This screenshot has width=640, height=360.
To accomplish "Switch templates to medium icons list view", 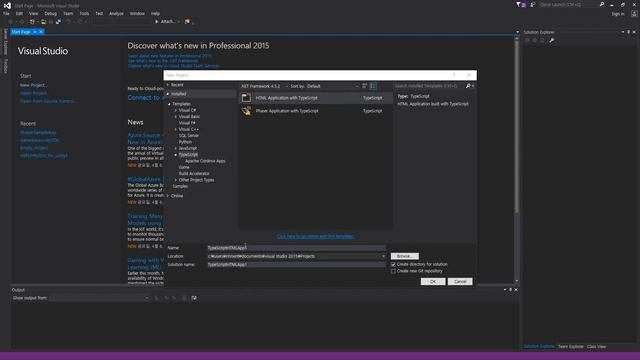I will click(x=373, y=86).
